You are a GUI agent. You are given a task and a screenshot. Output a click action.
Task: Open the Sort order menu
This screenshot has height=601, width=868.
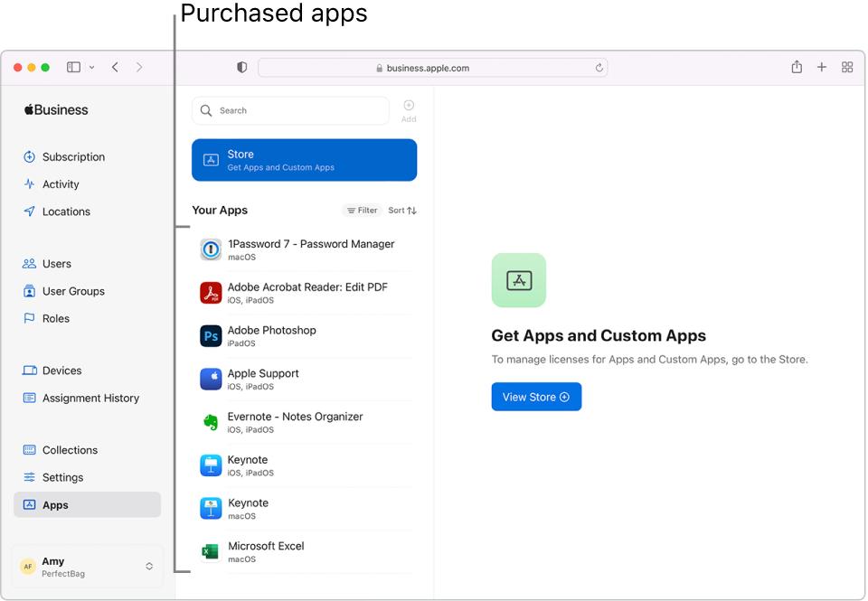point(402,211)
